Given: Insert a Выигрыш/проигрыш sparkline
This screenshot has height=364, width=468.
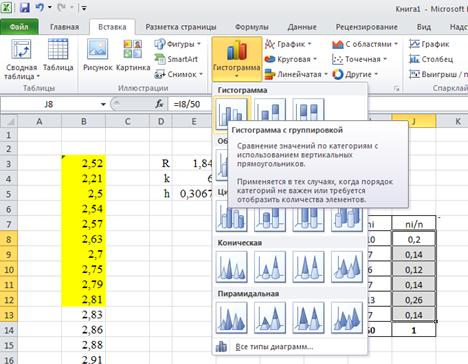Looking at the screenshot, I should point(438,74).
